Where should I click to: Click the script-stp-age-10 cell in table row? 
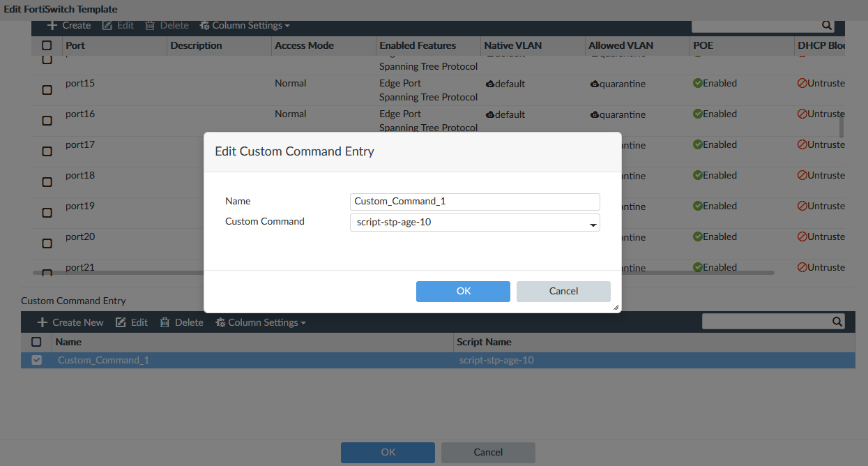496,361
